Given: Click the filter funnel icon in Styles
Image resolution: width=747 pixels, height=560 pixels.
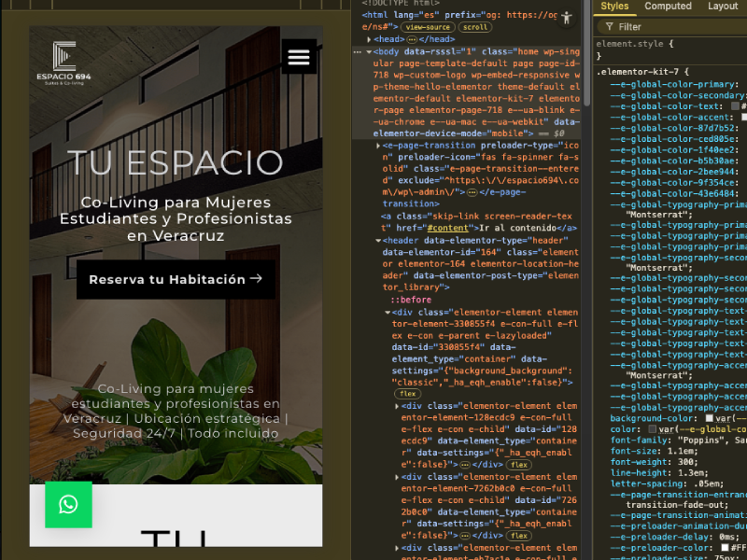Looking at the screenshot, I should click(609, 27).
